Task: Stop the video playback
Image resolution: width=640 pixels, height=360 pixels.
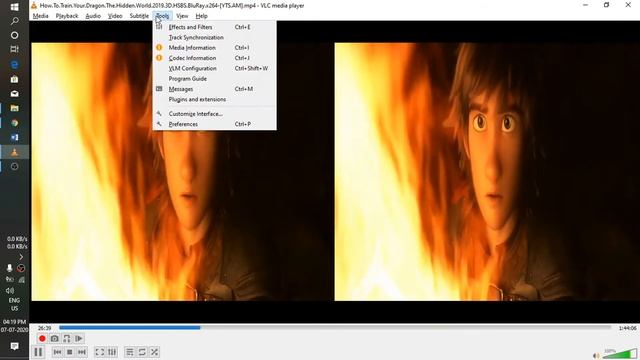Action: pyautogui.click(x=69, y=352)
